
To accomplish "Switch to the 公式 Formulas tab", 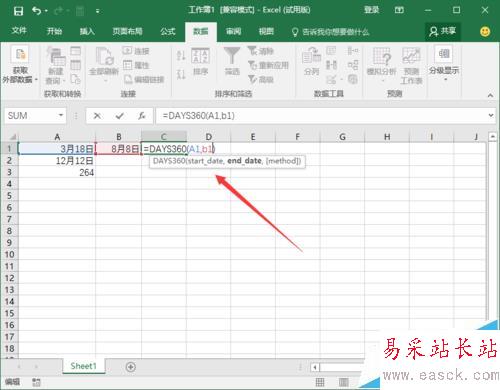I will point(167,31).
